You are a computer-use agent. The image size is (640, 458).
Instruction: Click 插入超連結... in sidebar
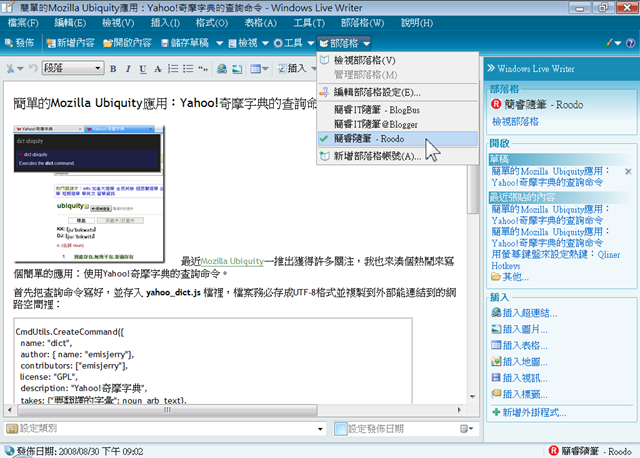point(524,313)
